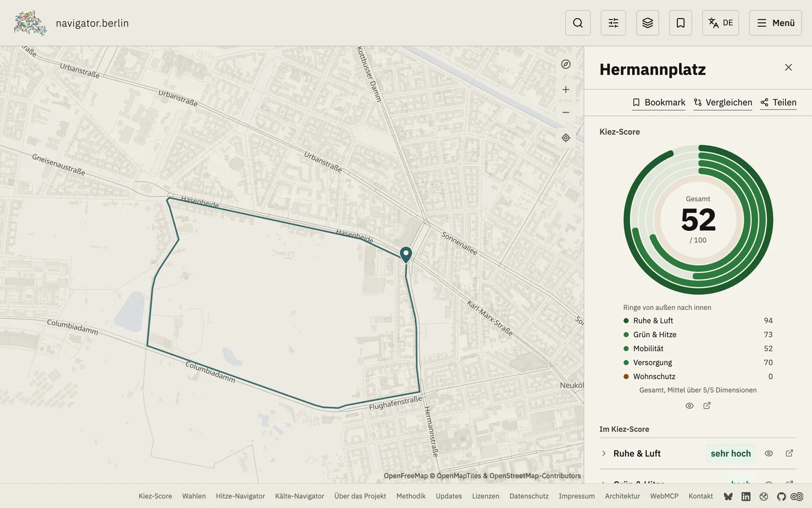
Task: Open the LinkedIn icon in the footer
Action: point(746,497)
